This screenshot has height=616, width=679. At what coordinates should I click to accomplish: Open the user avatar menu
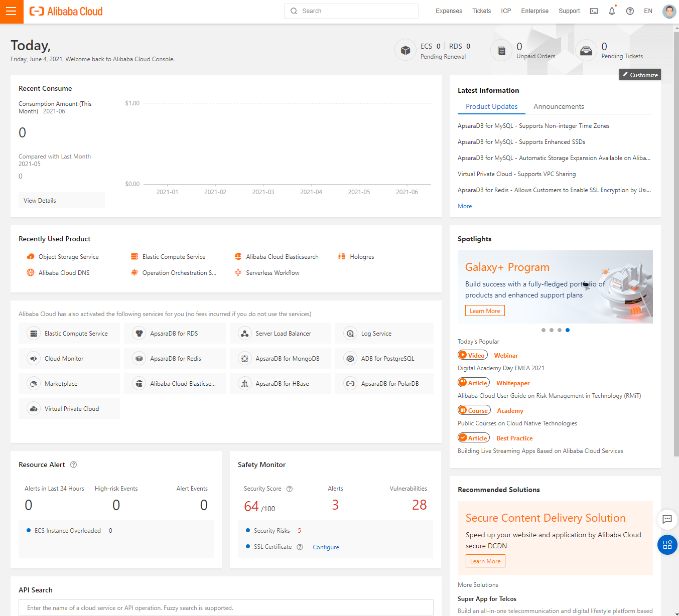(669, 11)
